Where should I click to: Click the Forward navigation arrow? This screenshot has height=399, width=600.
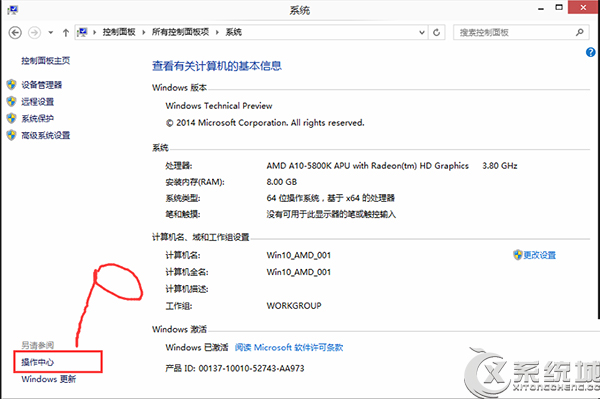point(34,33)
